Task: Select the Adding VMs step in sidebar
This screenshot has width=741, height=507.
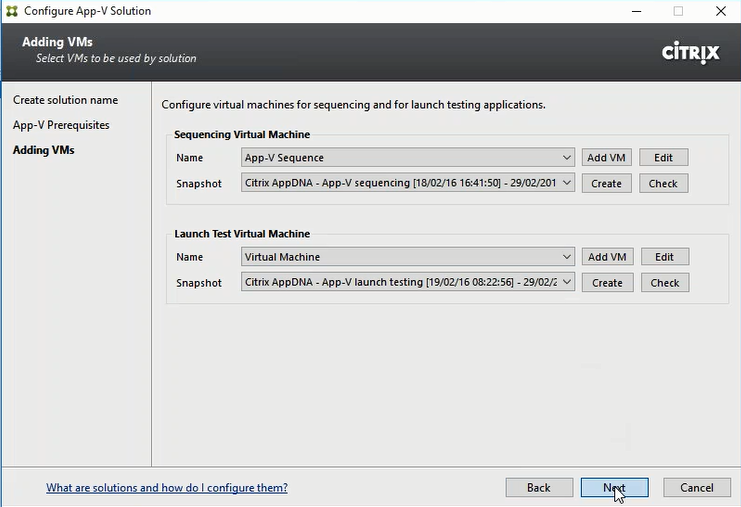Action: point(43,150)
